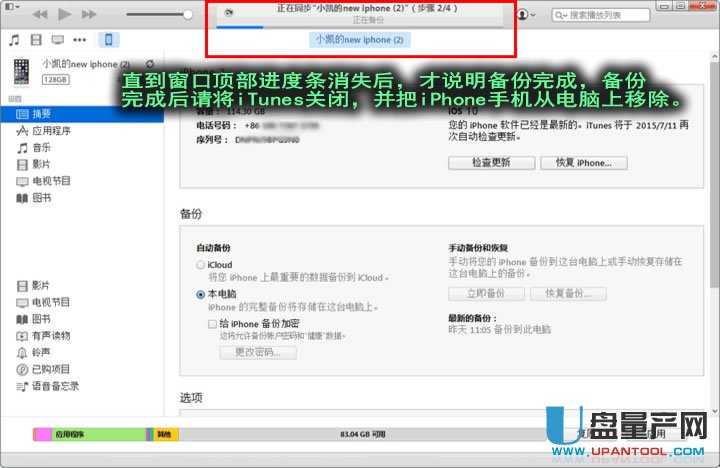The image size is (720, 468).
Task: Select the iPhone device button
Action: pyautogui.click(x=108, y=40)
